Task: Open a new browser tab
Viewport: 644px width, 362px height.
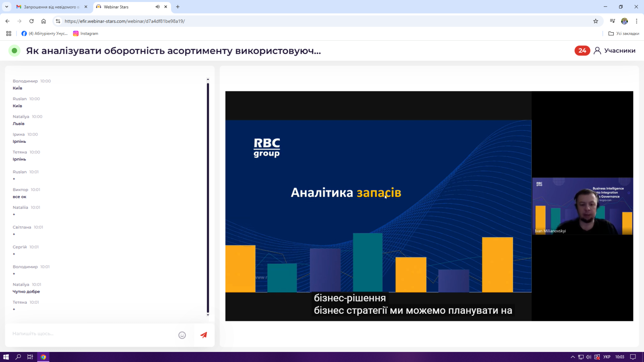Action: point(178,7)
